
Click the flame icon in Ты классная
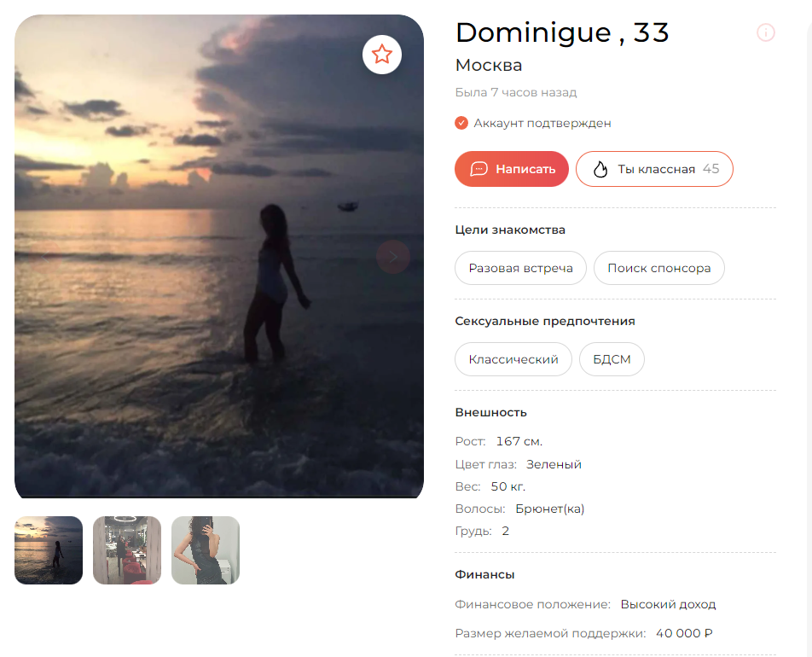(x=600, y=169)
